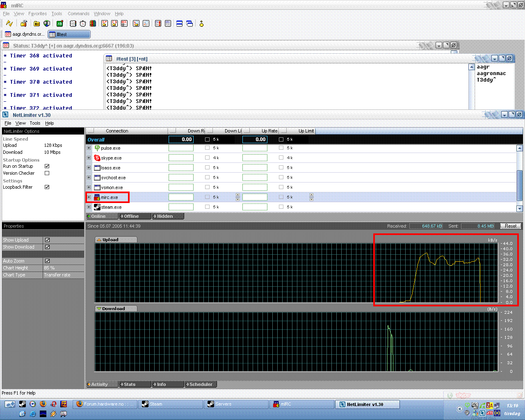Open the green /a scripts editor icon

(59, 23)
